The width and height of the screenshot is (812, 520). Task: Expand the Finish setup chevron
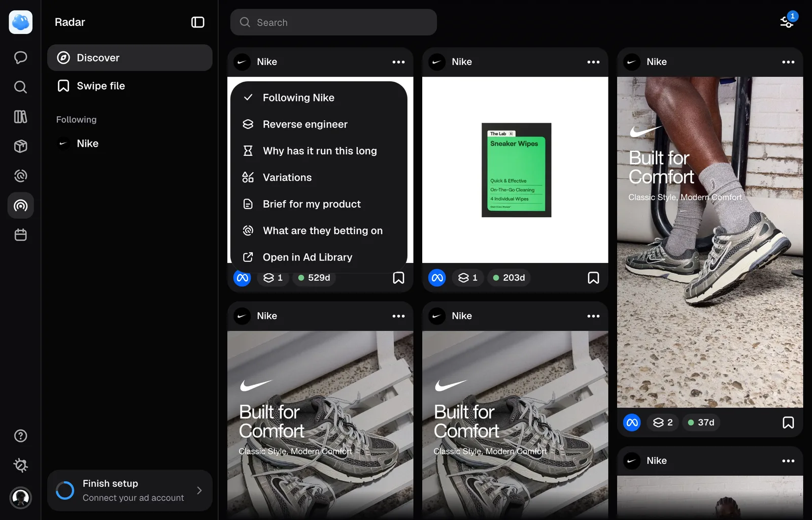coord(199,491)
